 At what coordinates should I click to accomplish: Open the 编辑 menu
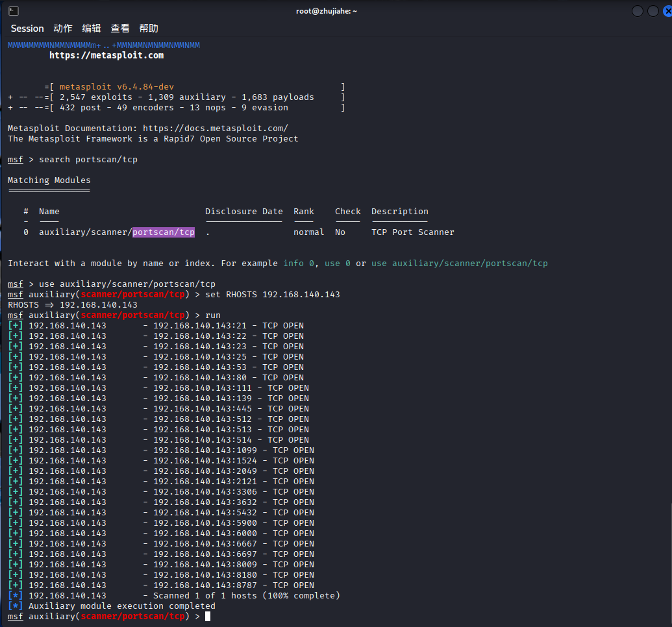point(92,29)
